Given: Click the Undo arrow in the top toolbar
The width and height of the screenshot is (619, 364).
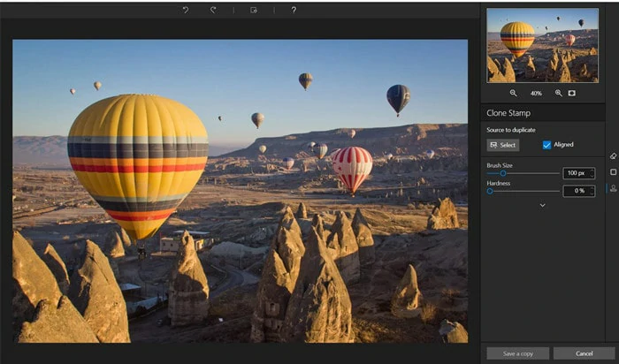Looking at the screenshot, I should 186,10.
